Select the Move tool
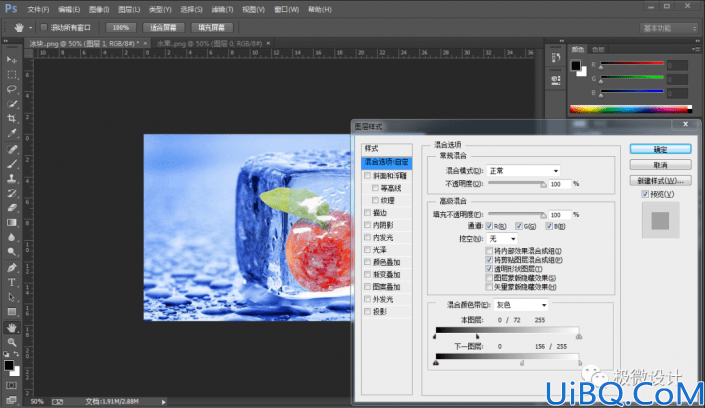Viewport: 705px width, 408px height. tap(12, 60)
